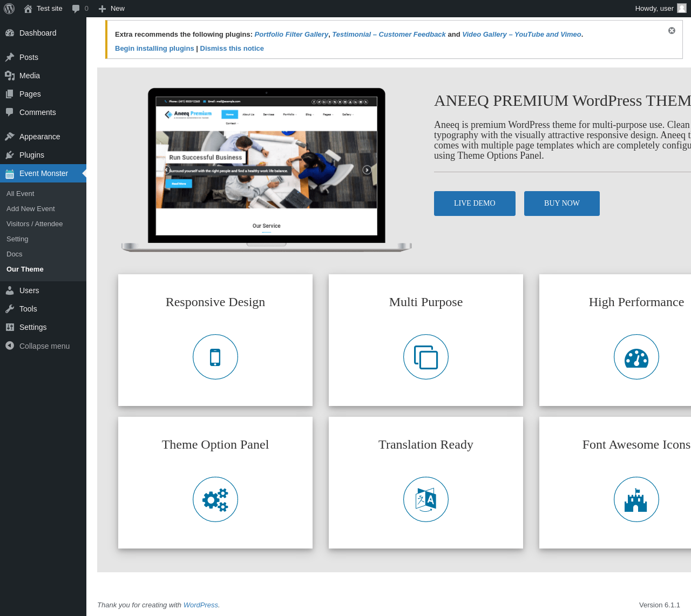
Task: Click the Plugins plug icon
Action: (x=10, y=155)
